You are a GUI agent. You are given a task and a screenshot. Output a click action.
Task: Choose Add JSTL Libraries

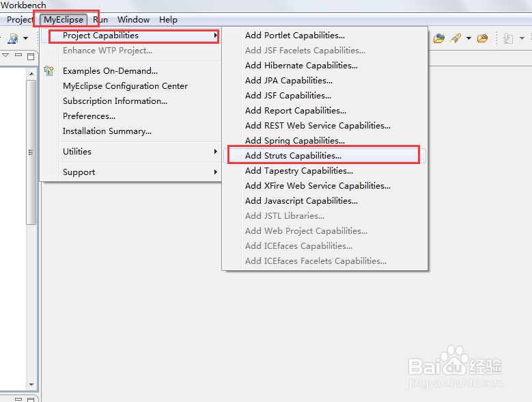click(324, 215)
